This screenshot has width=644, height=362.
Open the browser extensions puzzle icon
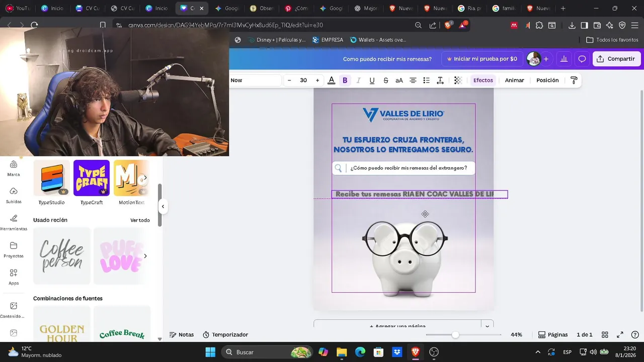click(x=539, y=25)
